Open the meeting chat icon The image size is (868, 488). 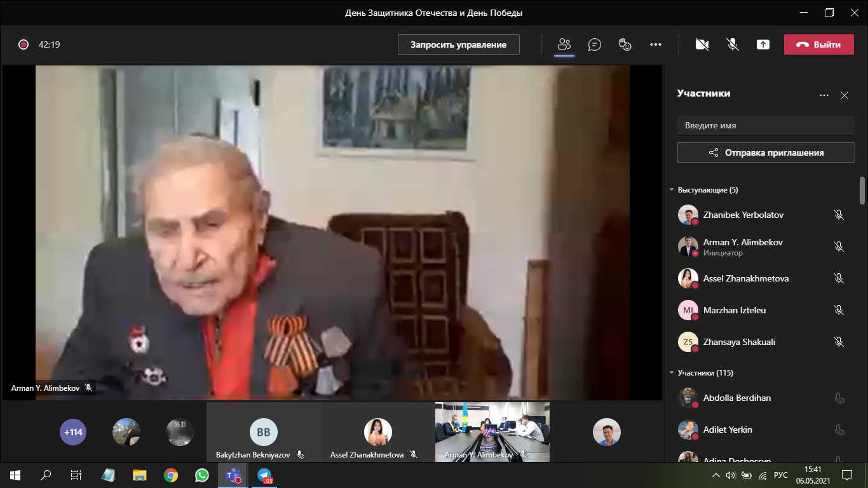pyautogui.click(x=595, y=44)
